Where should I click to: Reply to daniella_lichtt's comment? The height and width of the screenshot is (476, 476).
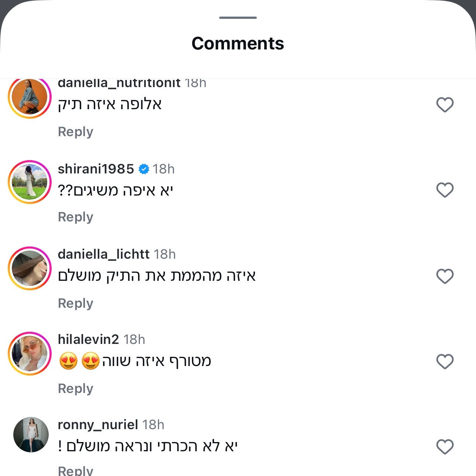click(x=75, y=303)
